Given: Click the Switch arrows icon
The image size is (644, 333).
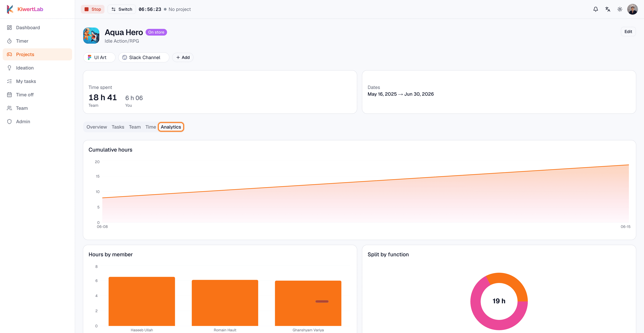Looking at the screenshot, I should click(114, 9).
